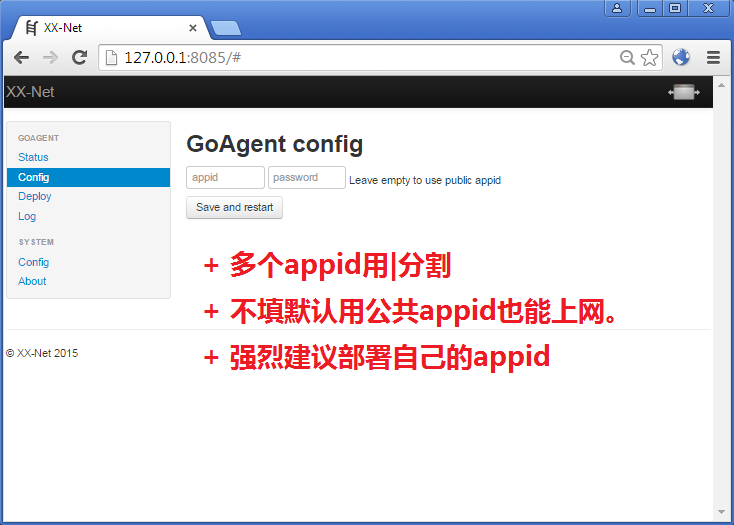Click the password input field
Screen dimensions: 734x525
[307, 177]
